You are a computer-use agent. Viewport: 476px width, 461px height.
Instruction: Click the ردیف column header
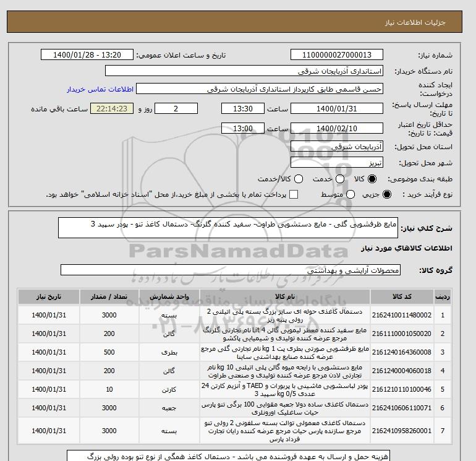[443, 297]
